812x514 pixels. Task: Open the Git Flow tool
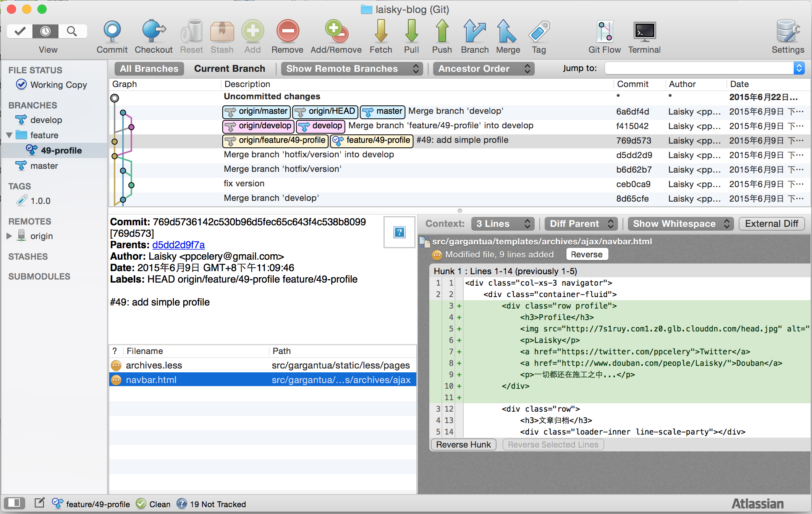point(604,32)
